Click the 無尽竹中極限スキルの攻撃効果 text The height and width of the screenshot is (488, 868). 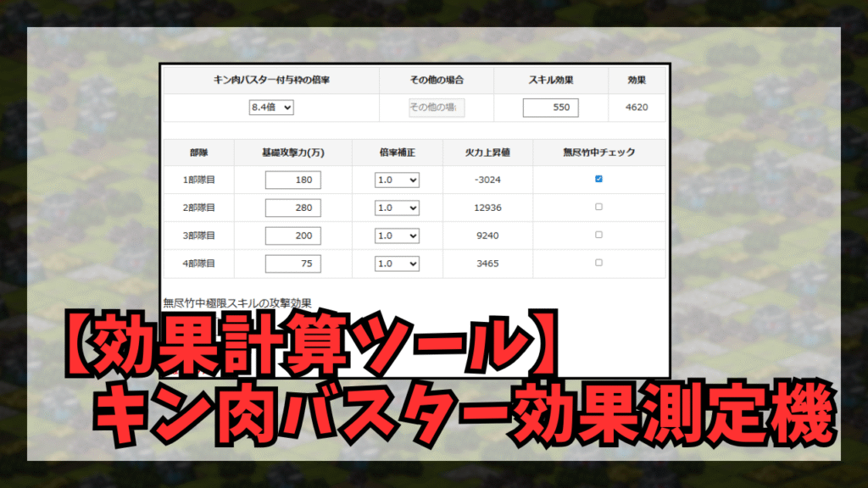237,302
